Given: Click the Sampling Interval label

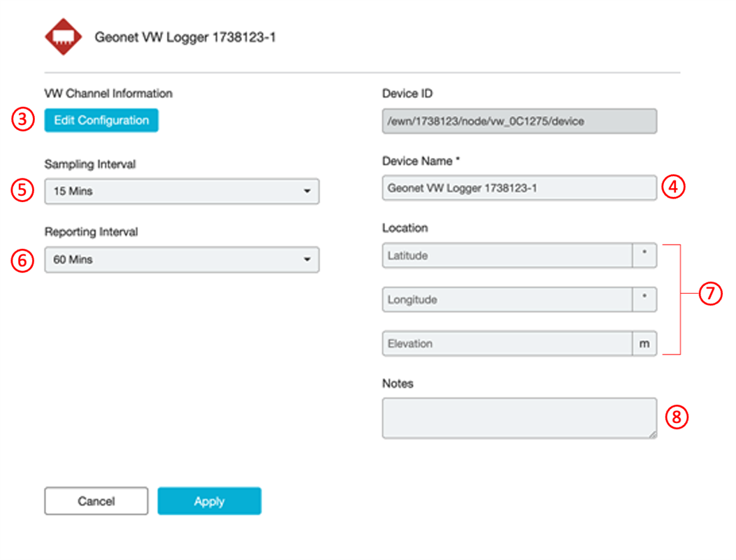Looking at the screenshot, I should point(90,164).
